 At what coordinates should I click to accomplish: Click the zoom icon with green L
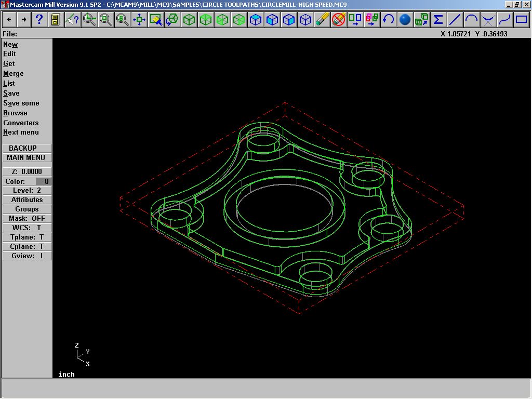click(89, 20)
